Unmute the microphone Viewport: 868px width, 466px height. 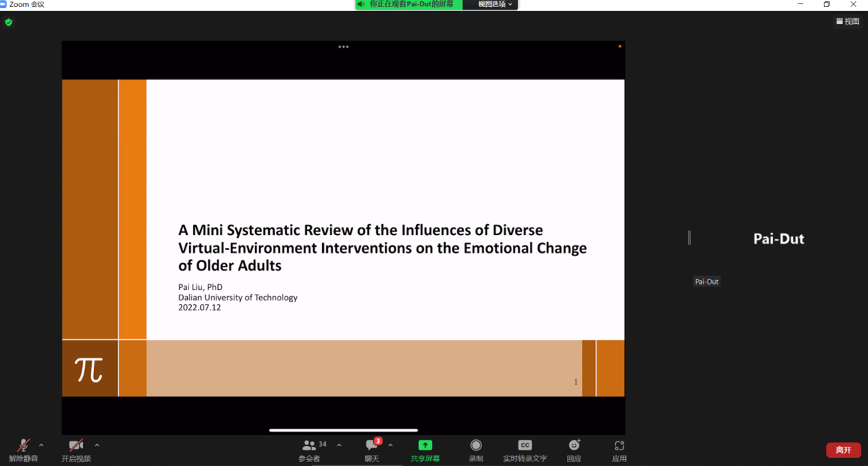coord(23,446)
